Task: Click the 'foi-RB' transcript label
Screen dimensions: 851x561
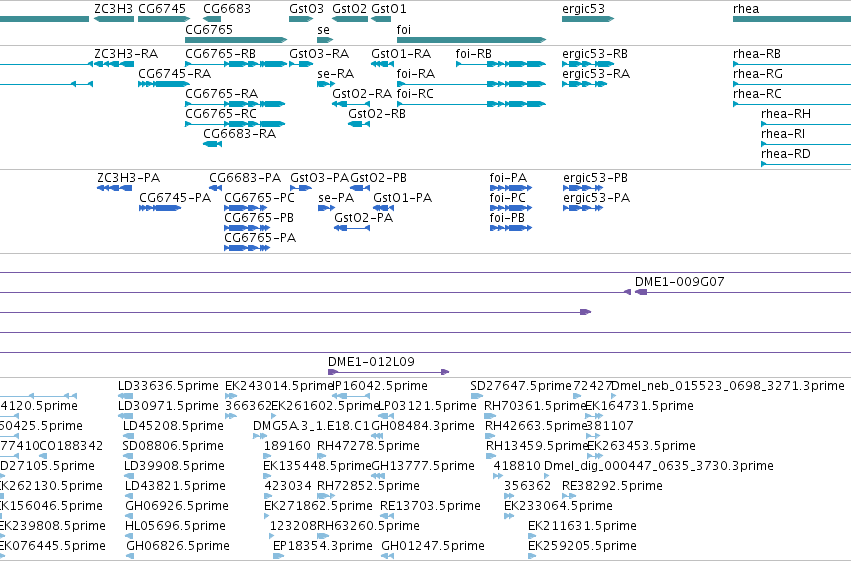Action: [473, 54]
